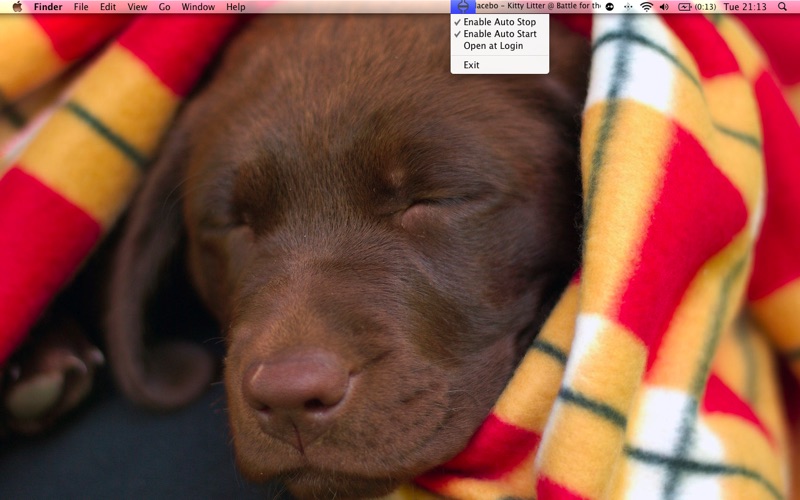Click the battery charging icon
Screen dimensions: 800x500
point(685,7)
